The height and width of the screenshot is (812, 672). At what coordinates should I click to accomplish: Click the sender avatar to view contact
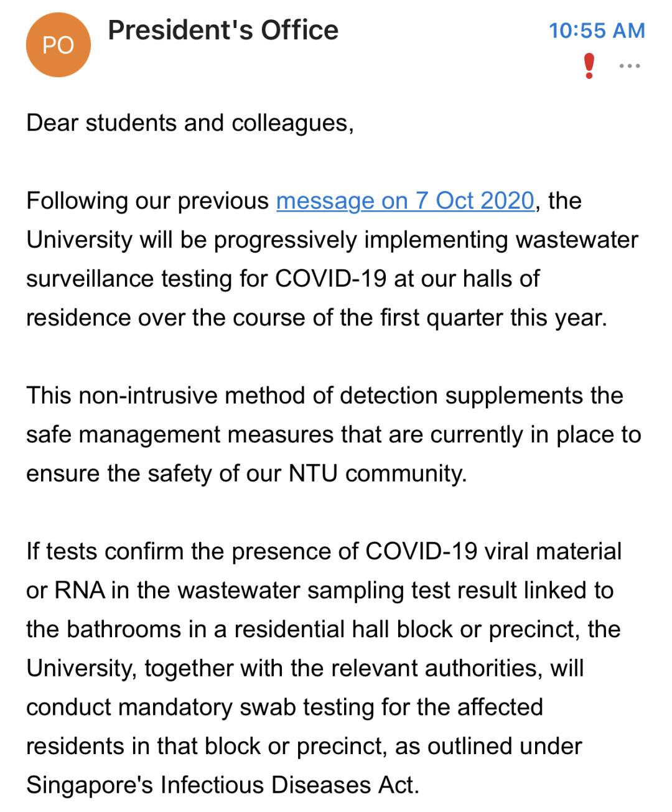click(57, 44)
